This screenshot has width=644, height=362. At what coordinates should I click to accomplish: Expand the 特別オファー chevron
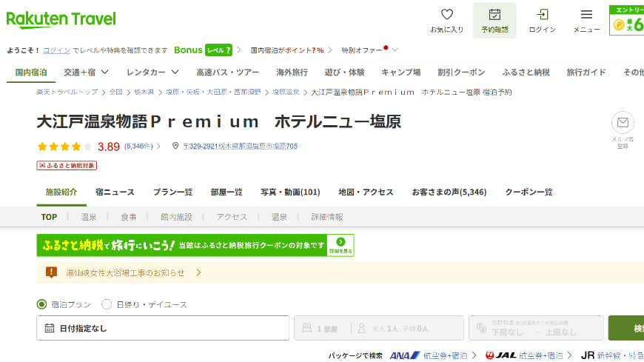(395, 50)
